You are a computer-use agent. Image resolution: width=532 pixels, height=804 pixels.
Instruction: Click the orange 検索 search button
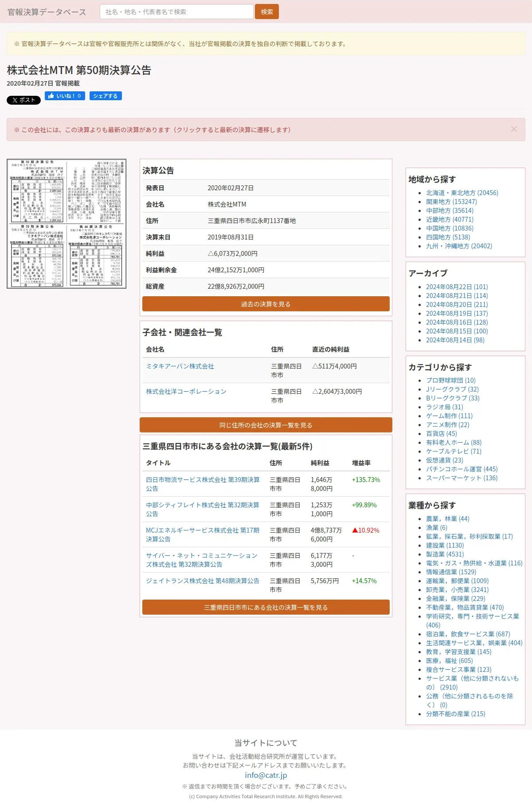(x=267, y=12)
